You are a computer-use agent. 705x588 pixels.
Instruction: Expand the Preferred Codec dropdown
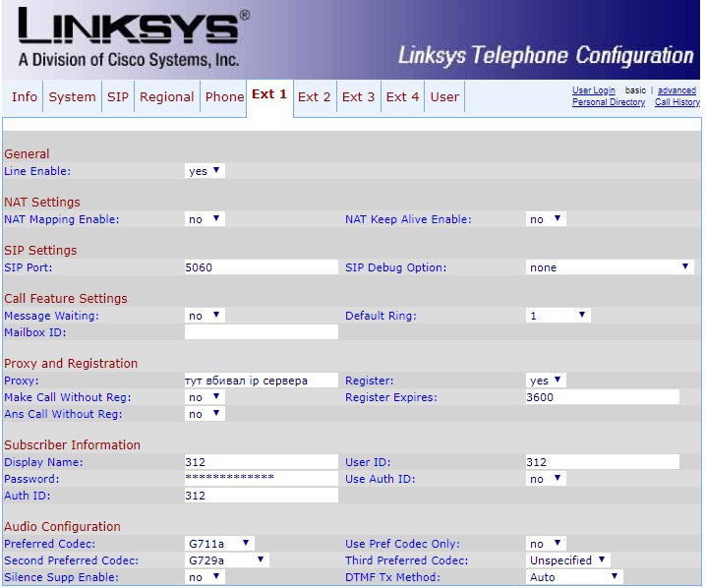(219, 544)
